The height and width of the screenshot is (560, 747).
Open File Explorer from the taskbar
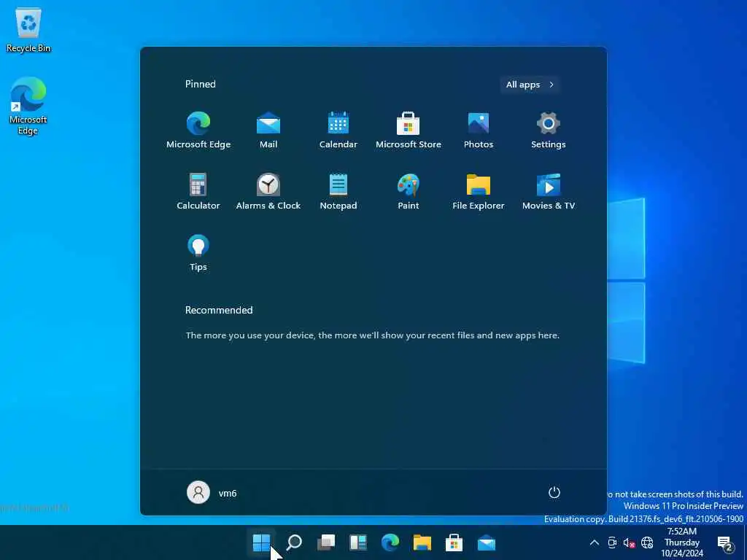pyautogui.click(x=422, y=542)
